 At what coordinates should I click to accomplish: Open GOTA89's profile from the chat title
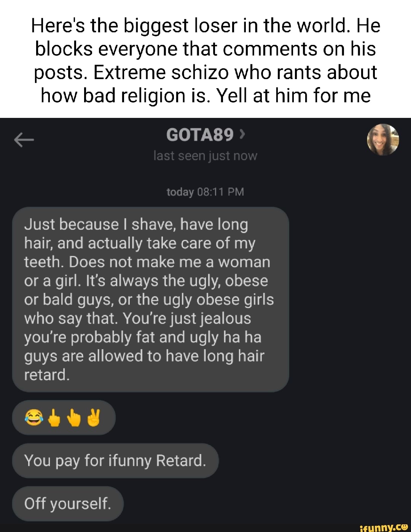[x=199, y=135]
